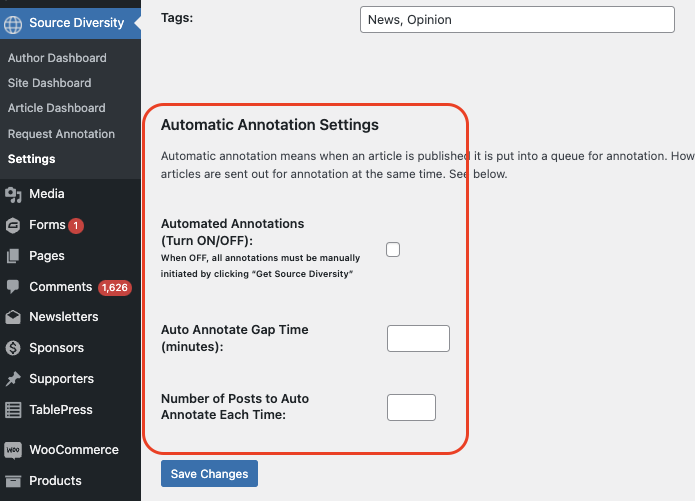Click the TablePress table icon
This screenshot has width=695, height=501.
click(x=14, y=410)
